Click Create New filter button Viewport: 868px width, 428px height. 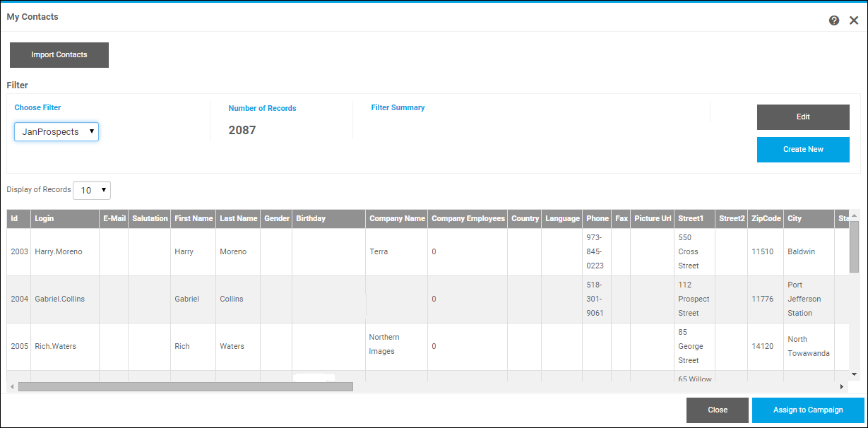tap(803, 150)
